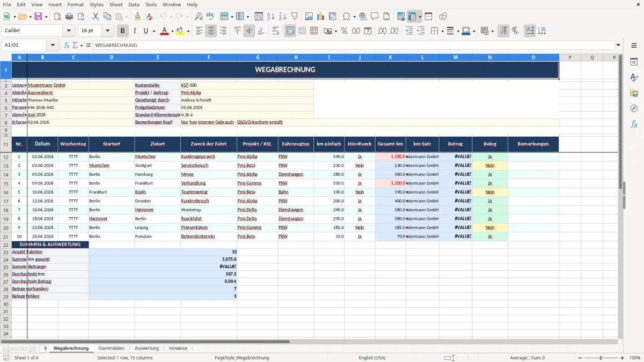Toggle Underline formatting
Image resolution: width=644 pixels, height=362 pixels.
pos(146,31)
